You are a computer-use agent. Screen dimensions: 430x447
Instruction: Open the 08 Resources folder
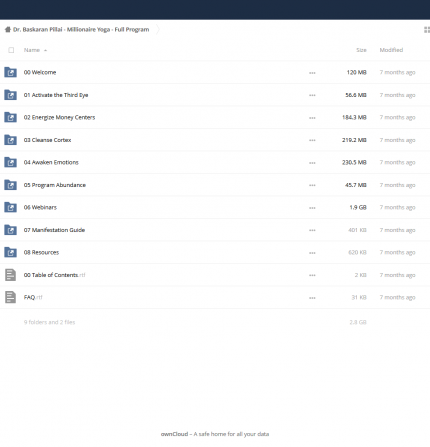point(41,252)
